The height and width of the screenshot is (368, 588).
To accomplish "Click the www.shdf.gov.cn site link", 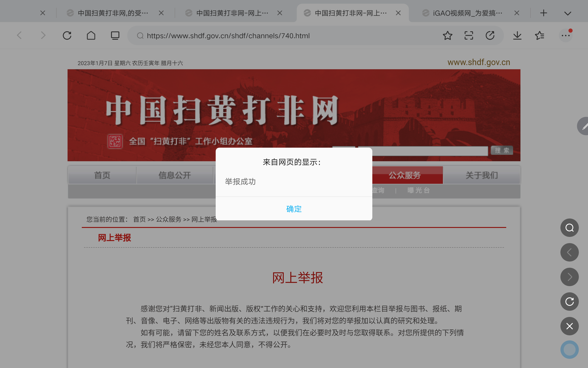I will (x=479, y=62).
